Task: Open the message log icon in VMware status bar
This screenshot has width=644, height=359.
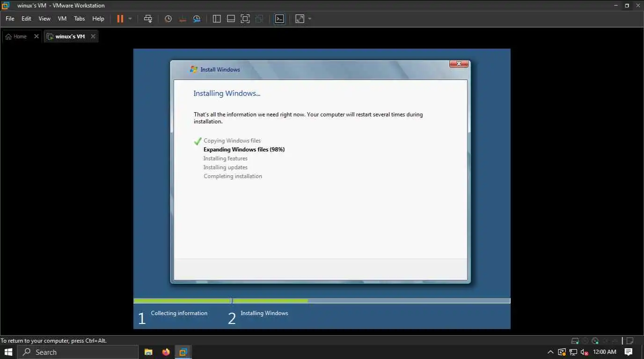Action: pos(630,341)
